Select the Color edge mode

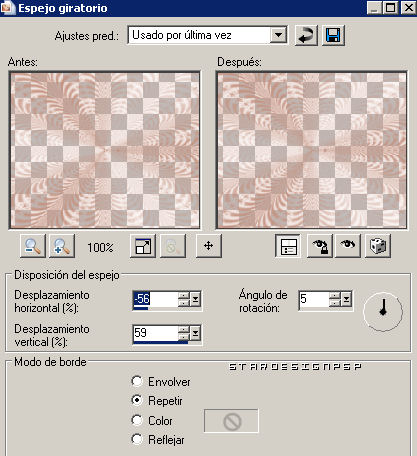[x=137, y=420]
